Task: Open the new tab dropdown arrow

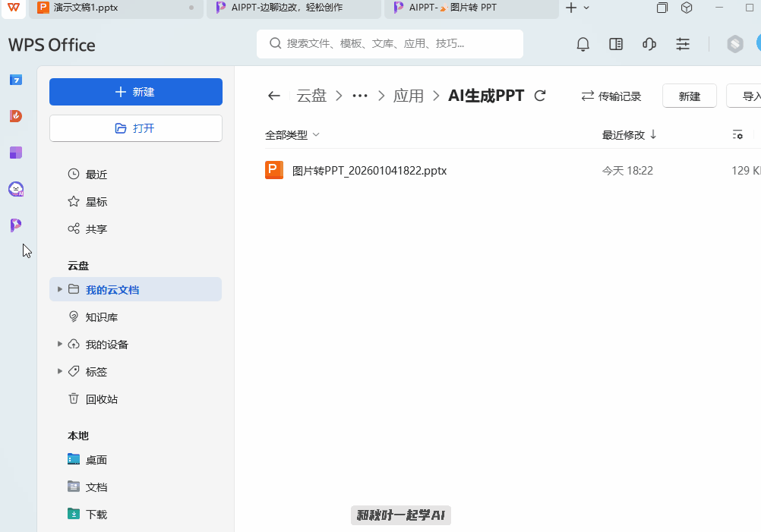Action: [586, 8]
